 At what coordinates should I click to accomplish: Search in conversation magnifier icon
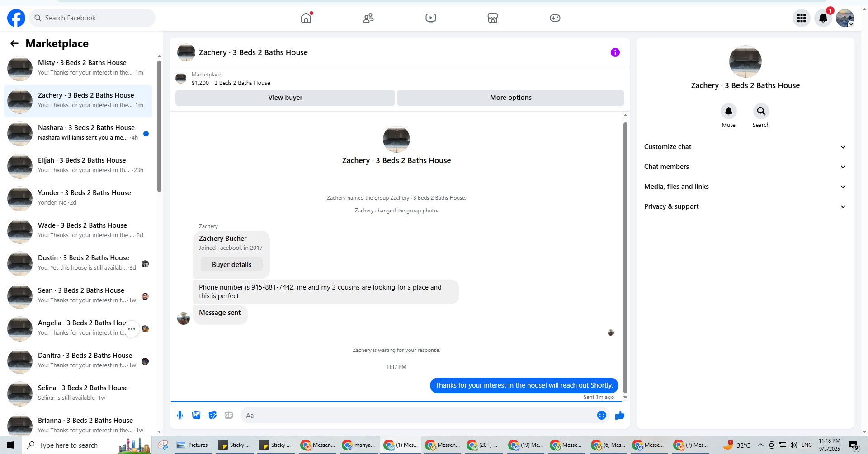(761, 111)
